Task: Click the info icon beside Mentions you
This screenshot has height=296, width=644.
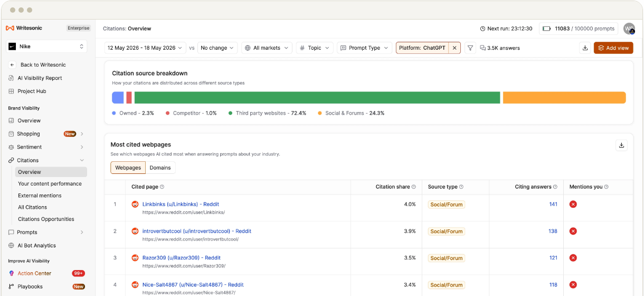Action: click(x=606, y=187)
